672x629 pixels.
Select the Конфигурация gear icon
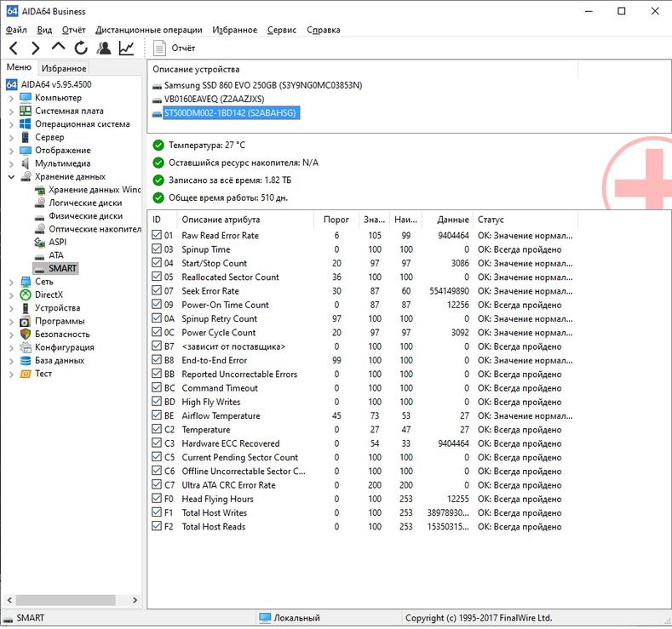(x=26, y=347)
